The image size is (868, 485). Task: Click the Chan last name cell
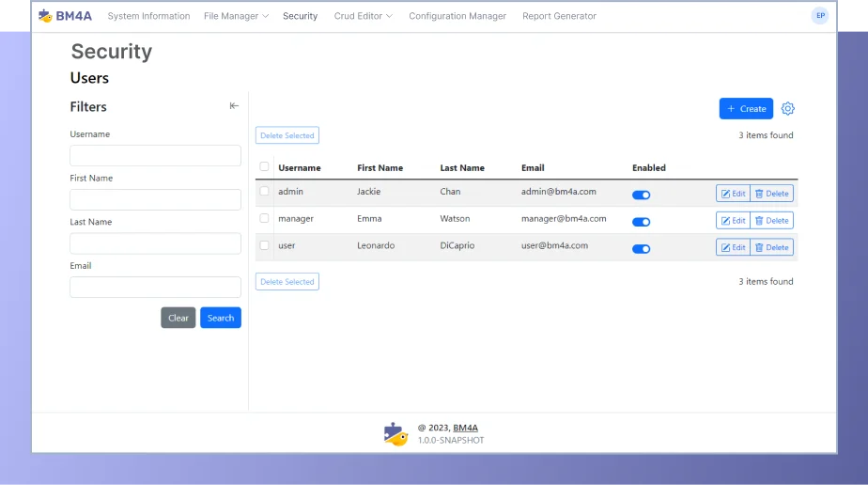point(450,192)
